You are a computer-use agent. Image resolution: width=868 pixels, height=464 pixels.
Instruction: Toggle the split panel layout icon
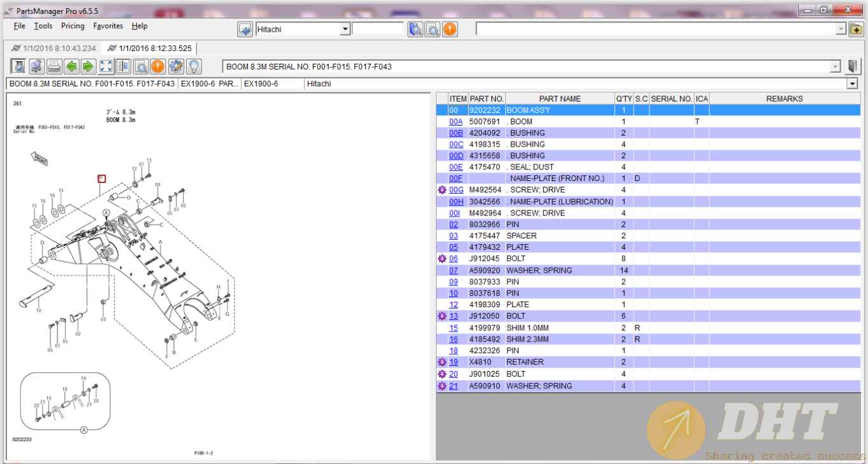click(x=123, y=66)
